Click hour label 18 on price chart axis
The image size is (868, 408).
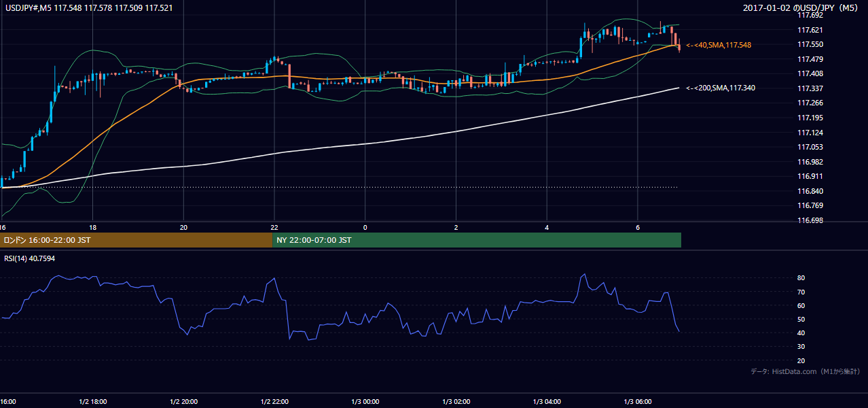tap(93, 226)
